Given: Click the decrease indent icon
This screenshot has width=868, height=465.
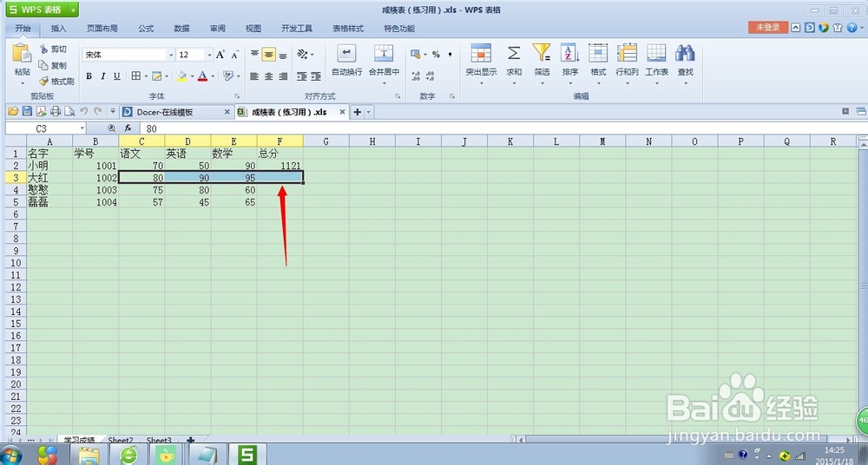Looking at the screenshot, I should coord(302,76).
